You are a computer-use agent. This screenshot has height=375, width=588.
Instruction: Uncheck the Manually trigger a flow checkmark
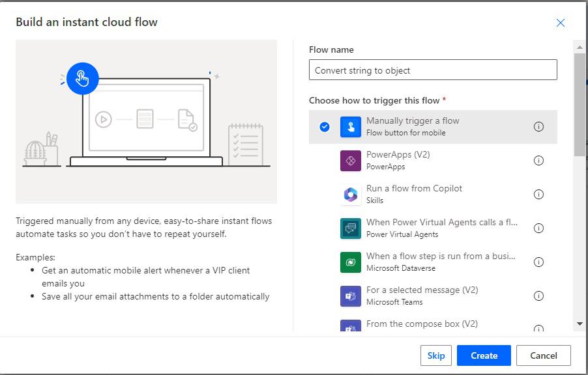325,127
